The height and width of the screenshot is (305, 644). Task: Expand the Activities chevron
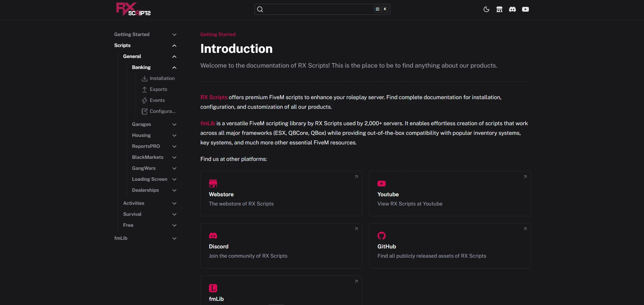tap(174, 203)
